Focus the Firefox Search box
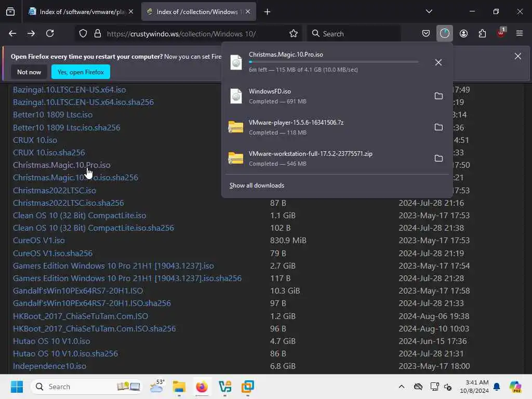This screenshot has width=532, height=399. click(x=353, y=34)
